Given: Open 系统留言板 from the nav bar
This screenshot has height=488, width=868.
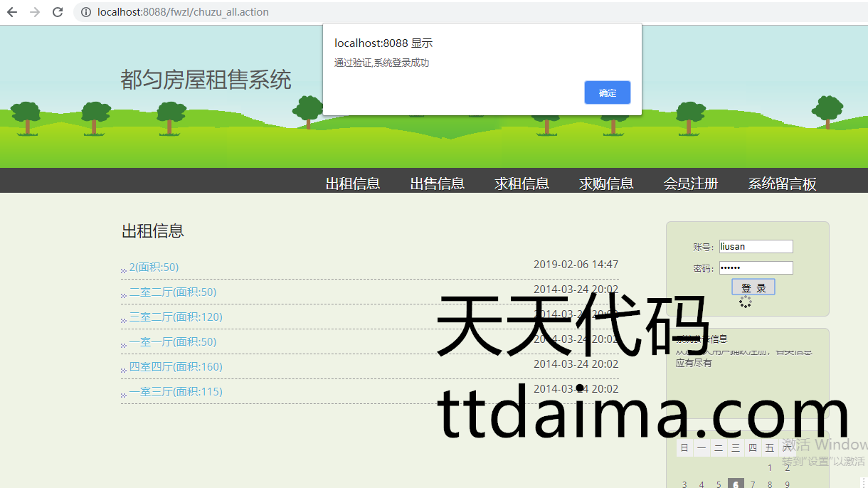Looking at the screenshot, I should [x=782, y=184].
